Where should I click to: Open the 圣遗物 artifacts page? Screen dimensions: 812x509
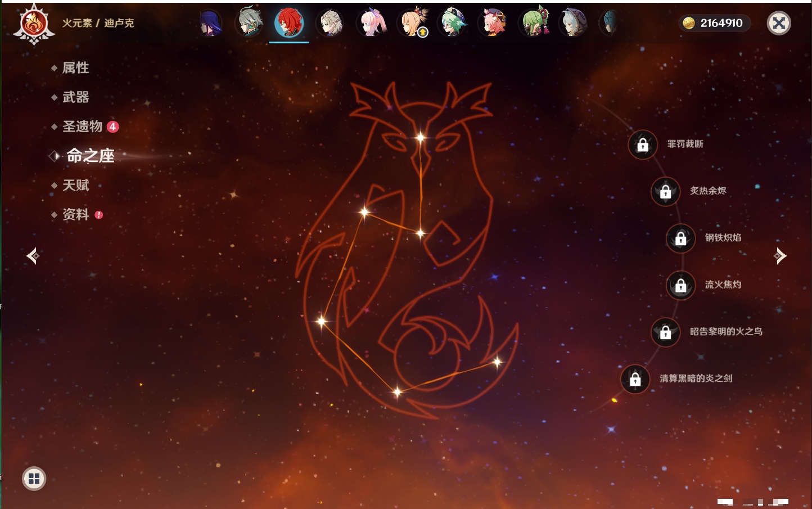(82, 127)
